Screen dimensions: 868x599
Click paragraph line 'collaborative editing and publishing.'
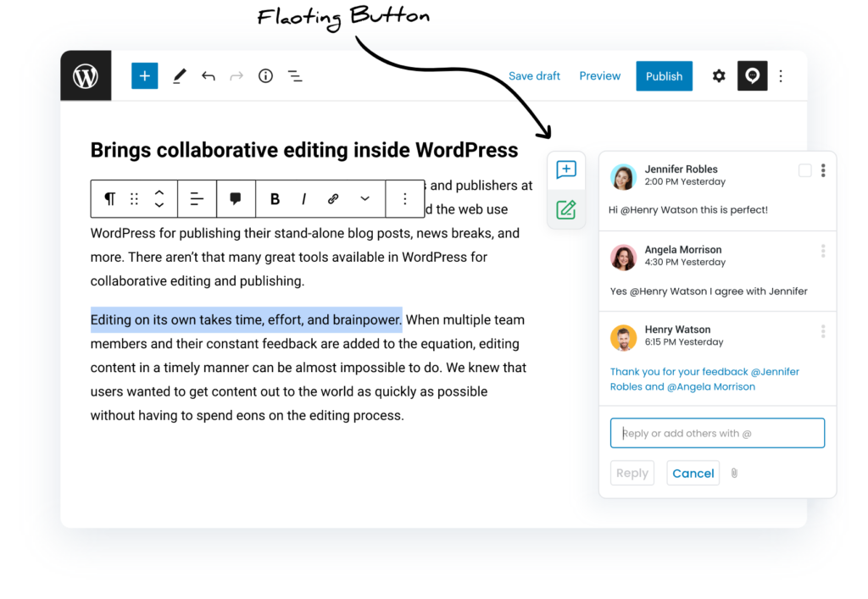tap(197, 281)
